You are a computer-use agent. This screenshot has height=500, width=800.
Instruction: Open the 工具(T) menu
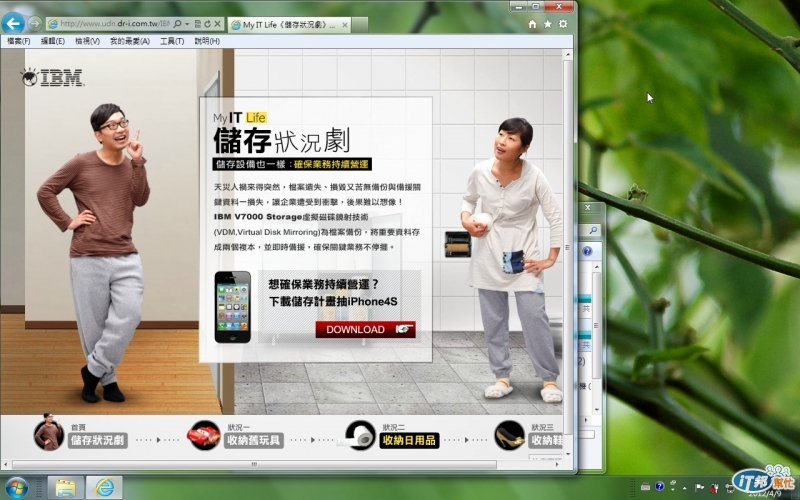click(x=172, y=41)
